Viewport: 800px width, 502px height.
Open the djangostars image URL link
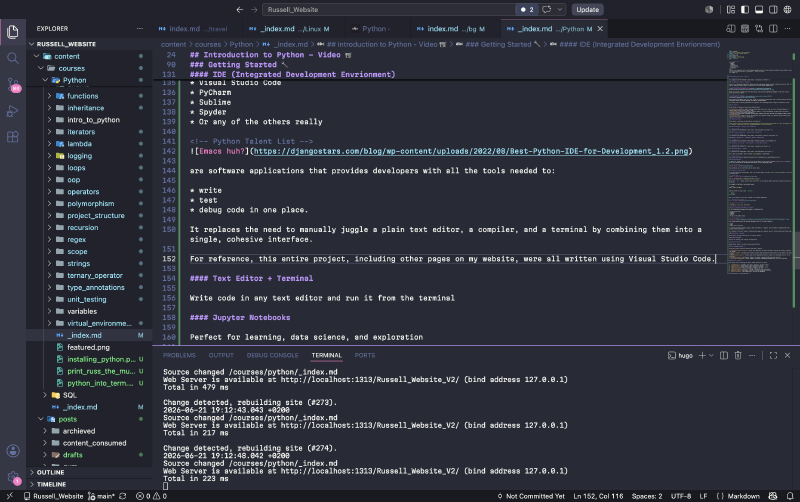pyautogui.click(x=470, y=151)
